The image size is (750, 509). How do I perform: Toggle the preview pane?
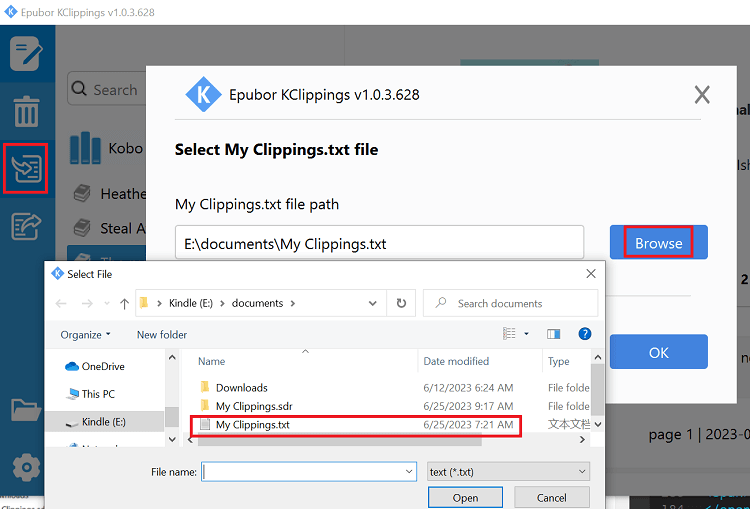pos(553,334)
